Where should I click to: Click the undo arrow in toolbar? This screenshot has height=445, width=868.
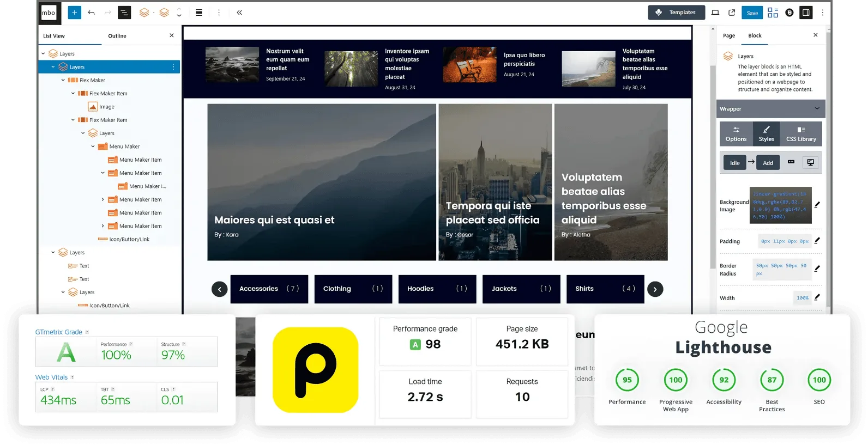pos(91,13)
